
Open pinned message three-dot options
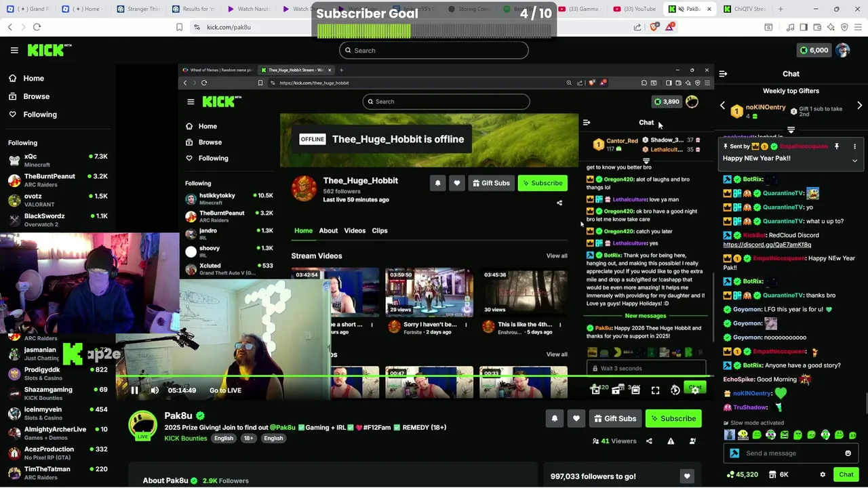854,146
